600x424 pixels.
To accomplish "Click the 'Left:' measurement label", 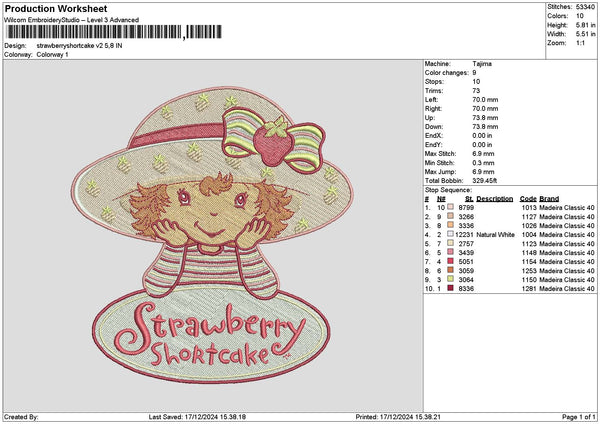I will [431, 99].
